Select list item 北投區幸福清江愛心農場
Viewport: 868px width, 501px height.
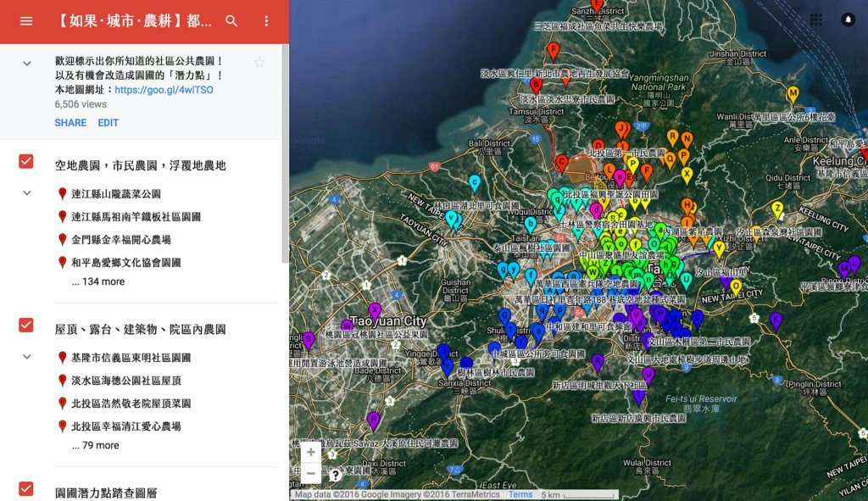[125, 426]
